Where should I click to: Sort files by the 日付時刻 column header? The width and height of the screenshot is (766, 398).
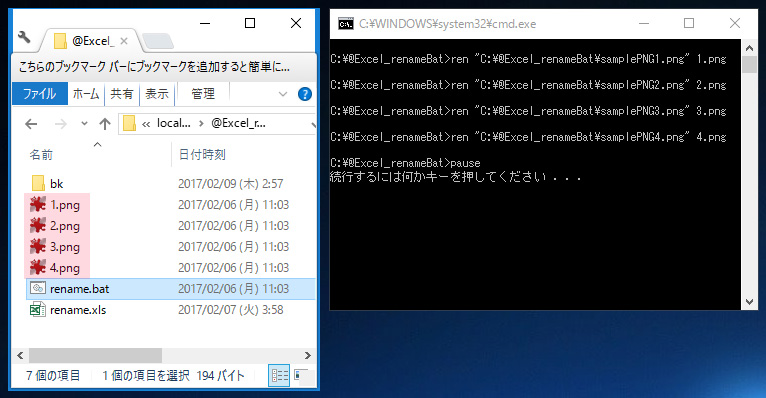click(202, 155)
